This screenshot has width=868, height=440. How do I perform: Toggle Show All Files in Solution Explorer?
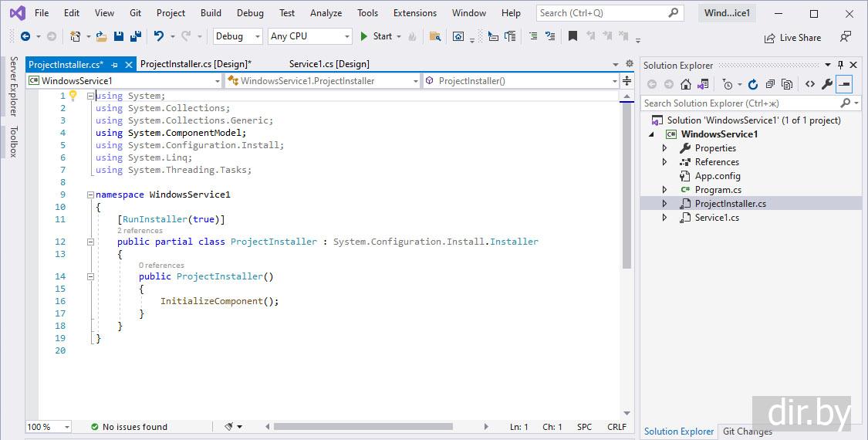click(x=786, y=84)
